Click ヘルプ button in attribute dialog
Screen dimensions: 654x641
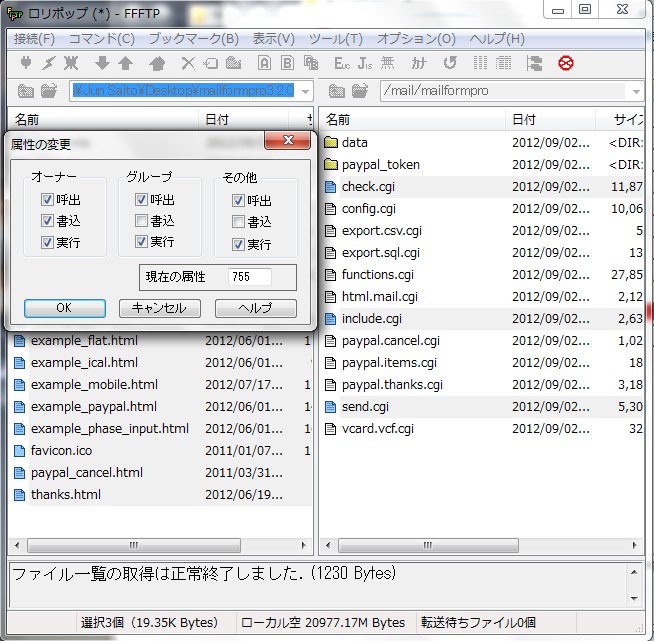tap(256, 308)
